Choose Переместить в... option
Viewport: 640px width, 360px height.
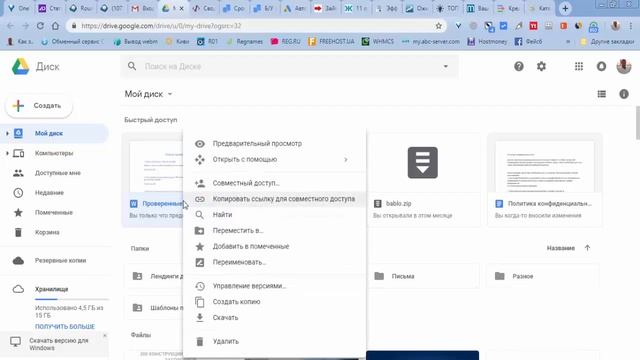(x=274, y=231)
